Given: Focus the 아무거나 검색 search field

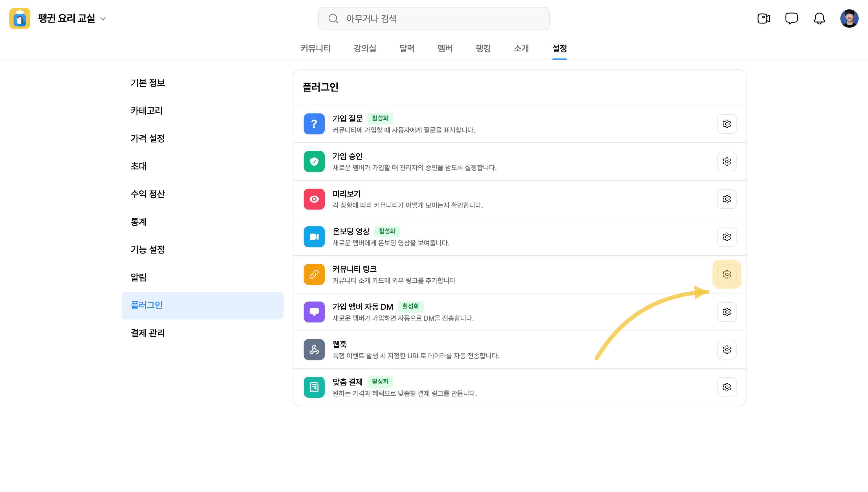Looking at the screenshot, I should (x=434, y=19).
